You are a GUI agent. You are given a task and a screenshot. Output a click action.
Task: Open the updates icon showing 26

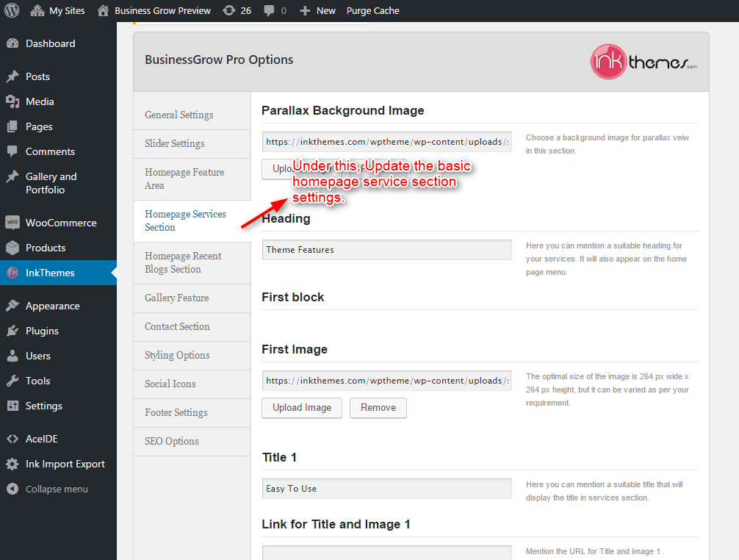click(x=229, y=10)
